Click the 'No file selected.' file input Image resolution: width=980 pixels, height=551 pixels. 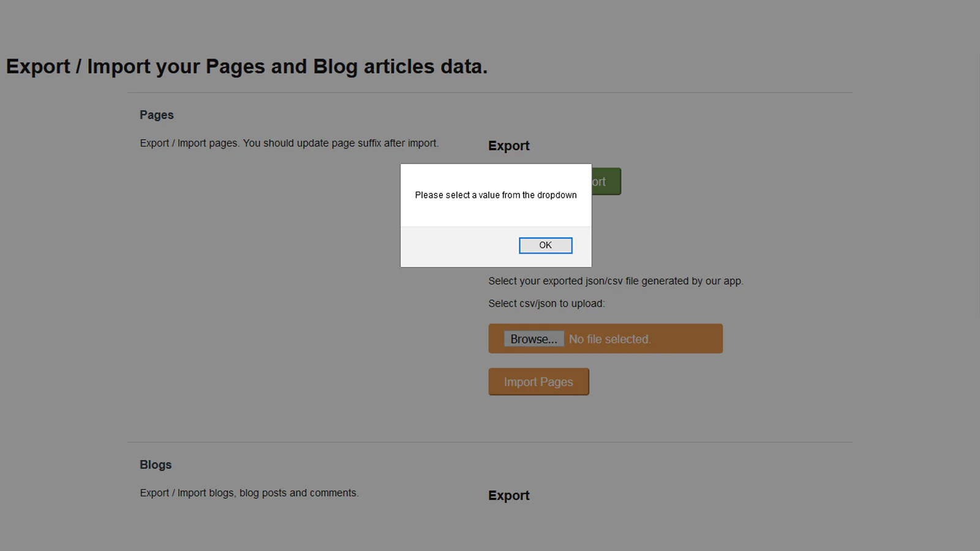point(606,339)
